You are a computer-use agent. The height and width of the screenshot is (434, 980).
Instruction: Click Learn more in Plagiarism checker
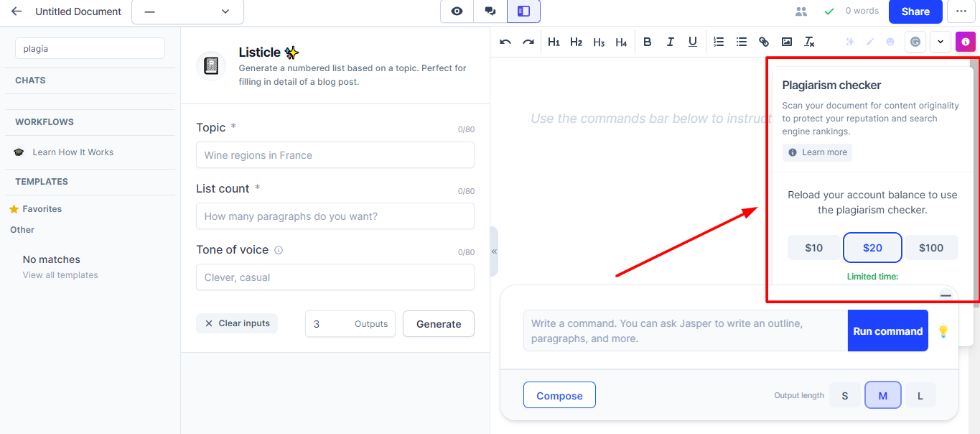(817, 152)
